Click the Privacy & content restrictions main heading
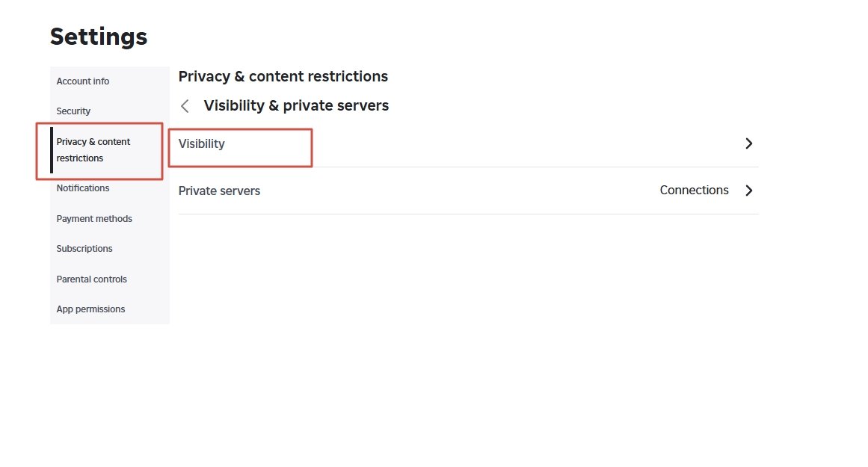The width and height of the screenshot is (868, 467). [x=283, y=76]
